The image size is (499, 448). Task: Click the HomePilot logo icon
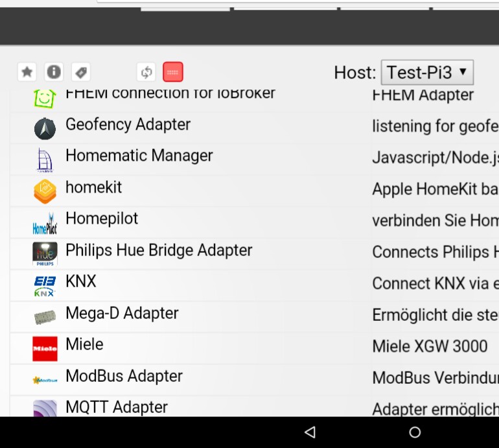pos(45,224)
